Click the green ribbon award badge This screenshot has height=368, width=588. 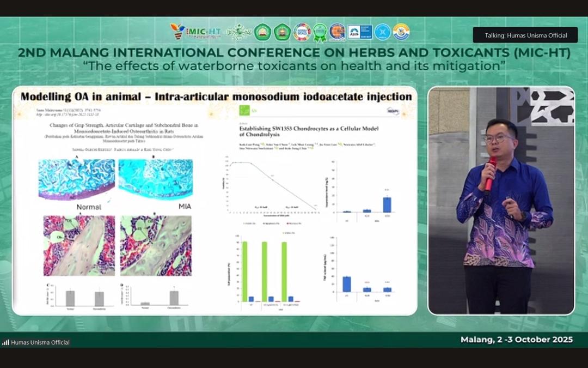tap(320, 33)
